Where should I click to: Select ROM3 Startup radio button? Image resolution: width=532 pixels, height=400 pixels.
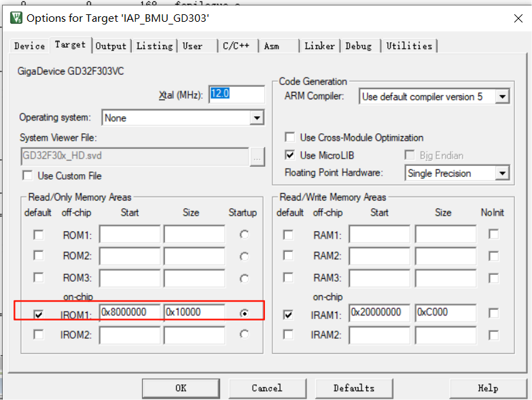tap(244, 278)
